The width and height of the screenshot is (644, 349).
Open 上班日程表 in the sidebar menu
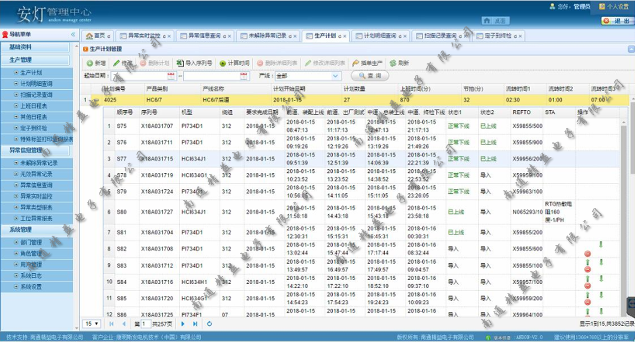pos(34,106)
